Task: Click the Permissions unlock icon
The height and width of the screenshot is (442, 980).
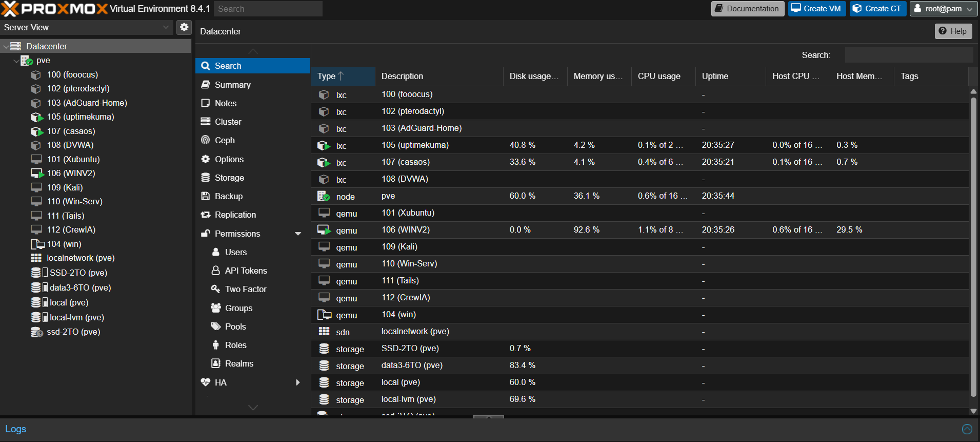Action: click(x=206, y=234)
